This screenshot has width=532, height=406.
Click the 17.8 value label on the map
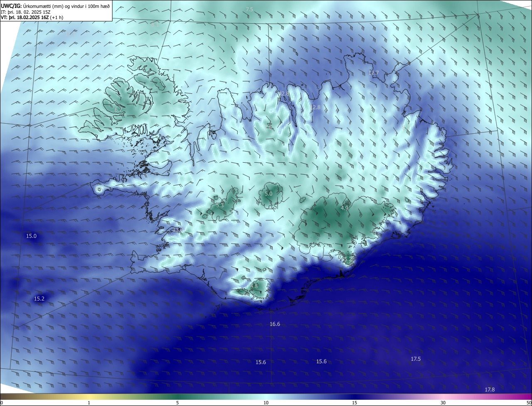(490, 389)
